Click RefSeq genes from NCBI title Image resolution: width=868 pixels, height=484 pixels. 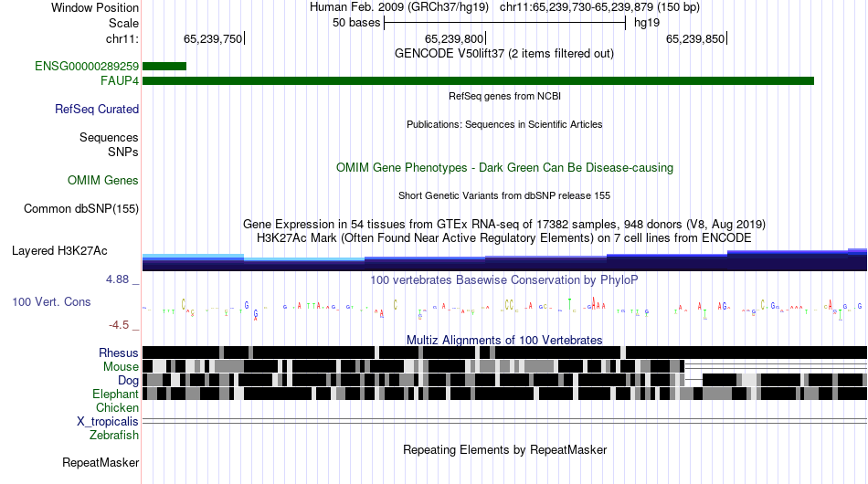pos(505,96)
